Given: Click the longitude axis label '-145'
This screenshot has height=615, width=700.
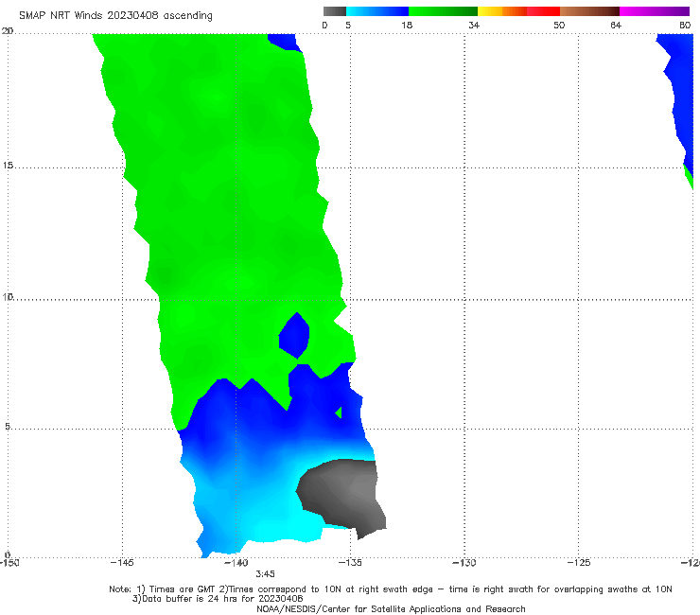Looking at the screenshot, I should 122,563.
